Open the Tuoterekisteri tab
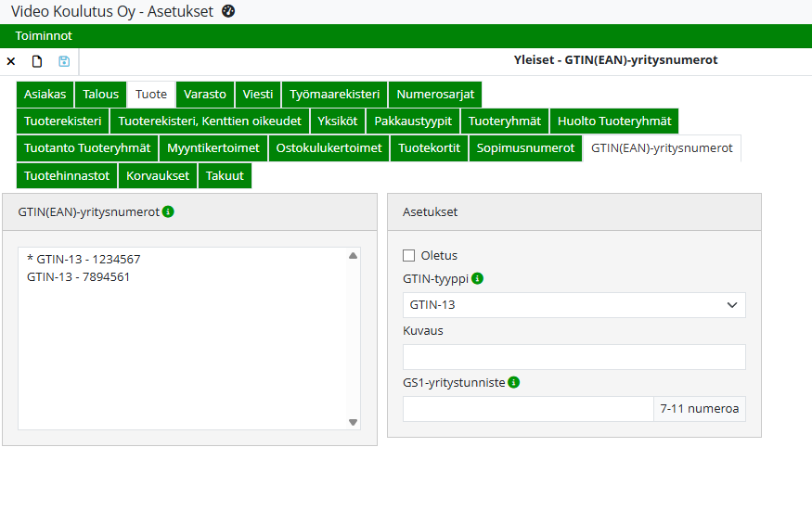The image size is (812, 511). [x=62, y=121]
